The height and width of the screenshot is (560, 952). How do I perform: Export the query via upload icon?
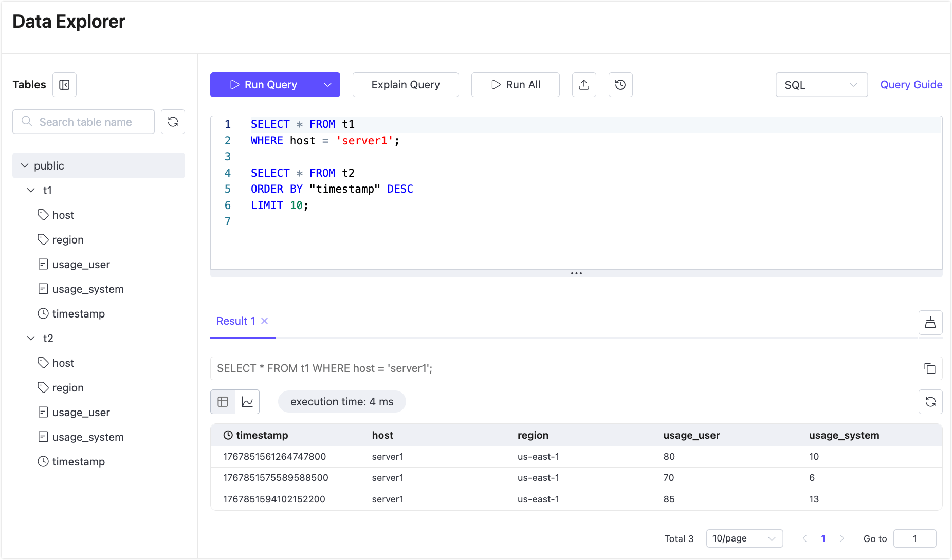coord(584,85)
